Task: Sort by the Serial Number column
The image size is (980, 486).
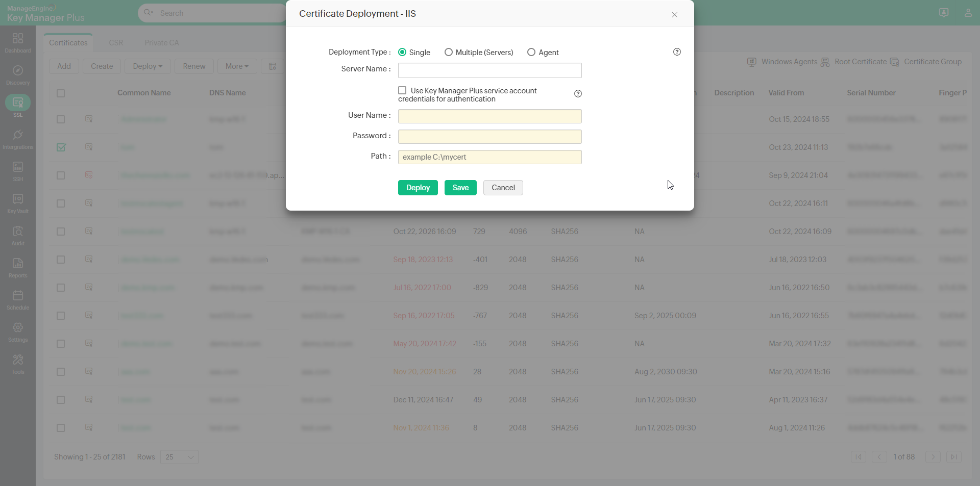Action: (x=871, y=93)
